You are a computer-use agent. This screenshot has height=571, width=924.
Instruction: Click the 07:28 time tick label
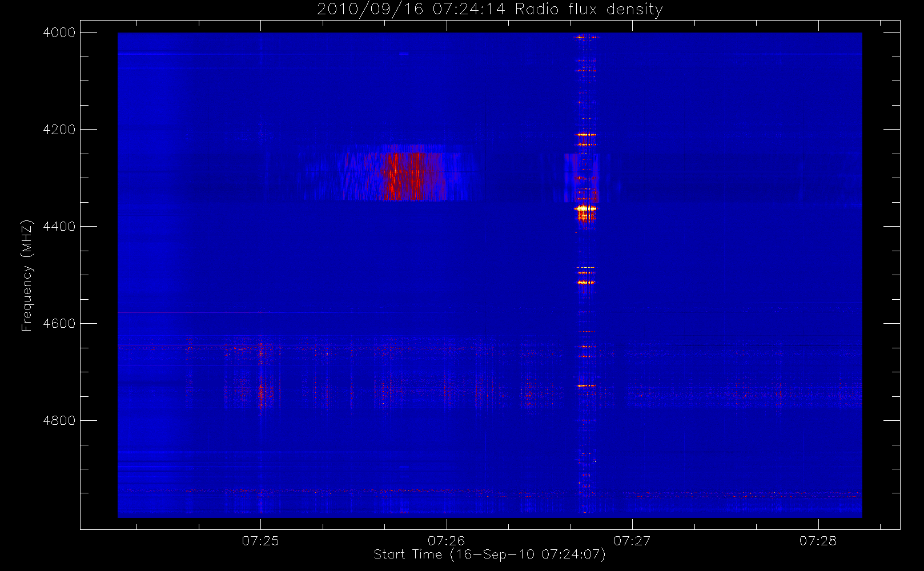coord(818,541)
